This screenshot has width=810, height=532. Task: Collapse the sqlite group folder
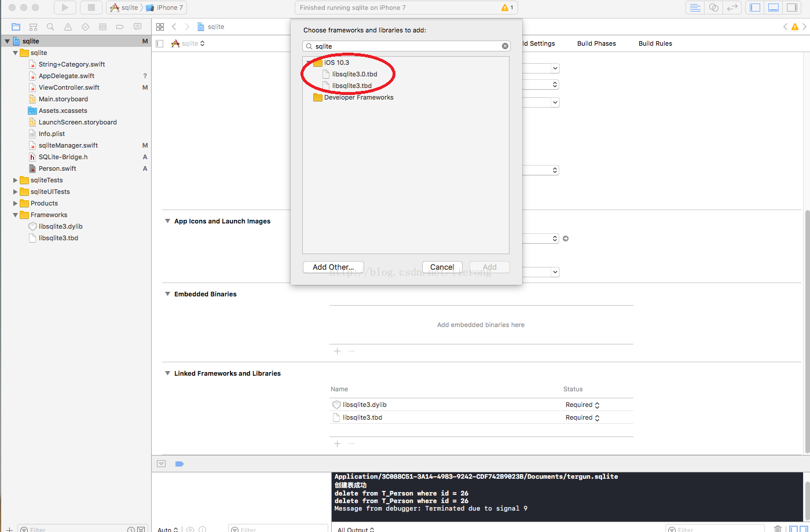(16, 53)
